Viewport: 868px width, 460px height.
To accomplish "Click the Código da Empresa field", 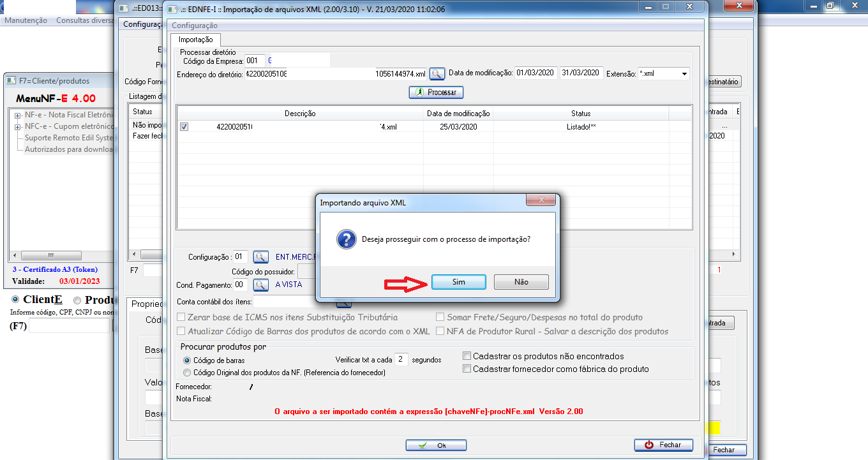I will tap(254, 61).
